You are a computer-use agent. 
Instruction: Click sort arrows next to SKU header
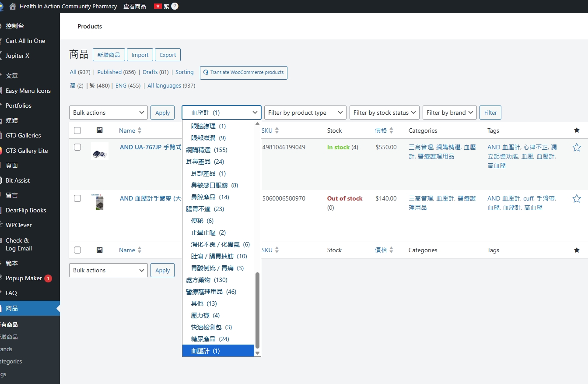pyautogui.click(x=277, y=130)
